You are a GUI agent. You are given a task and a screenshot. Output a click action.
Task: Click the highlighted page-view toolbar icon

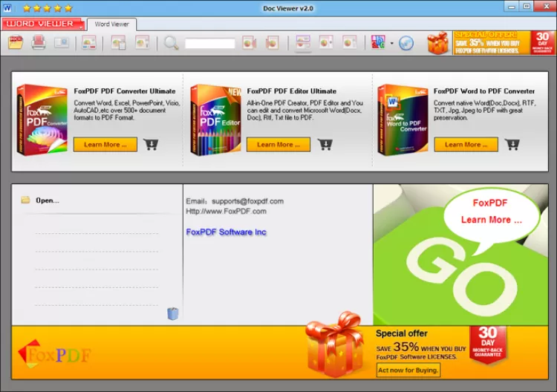pos(303,43)
